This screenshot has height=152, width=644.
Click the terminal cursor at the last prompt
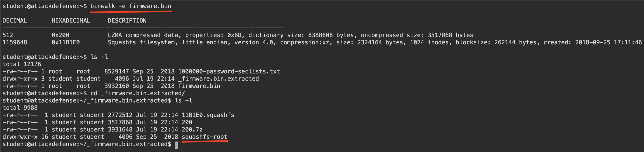176,145
